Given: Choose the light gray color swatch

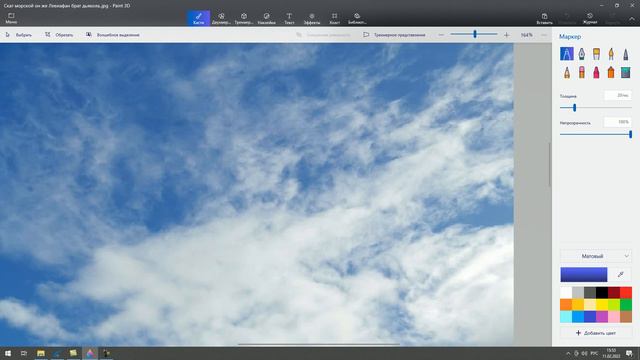Looking at the screenshot, I should [578, 292].
